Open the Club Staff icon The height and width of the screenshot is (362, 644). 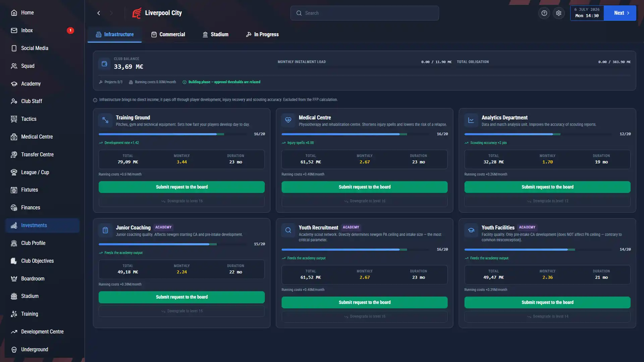(x=14, y=101)
